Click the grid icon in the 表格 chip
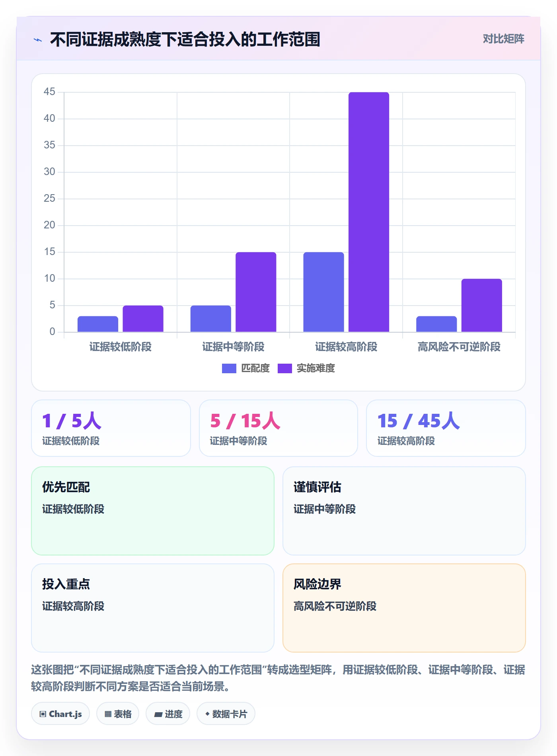The image size is (557, 756). (x=108, y=714)
